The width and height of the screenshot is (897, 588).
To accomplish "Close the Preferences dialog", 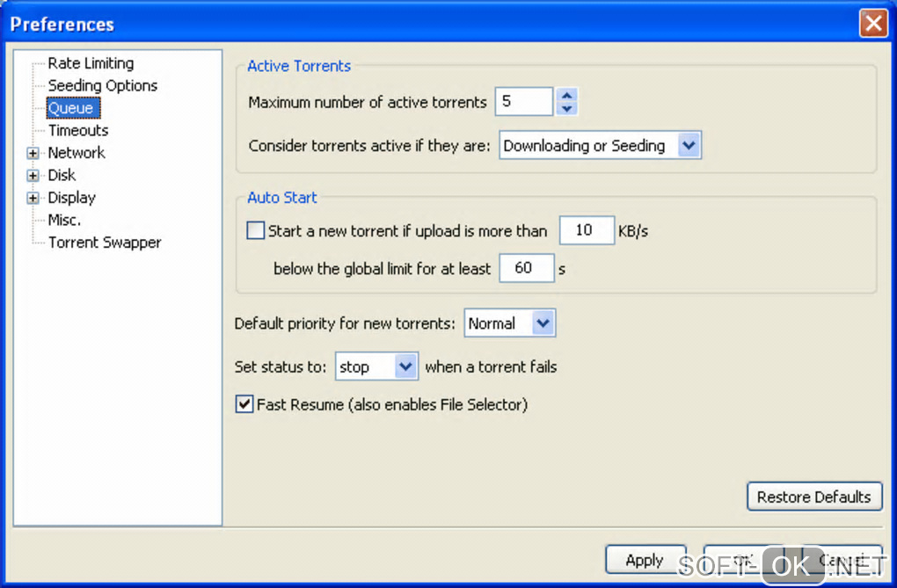I will tap(873, 24).
